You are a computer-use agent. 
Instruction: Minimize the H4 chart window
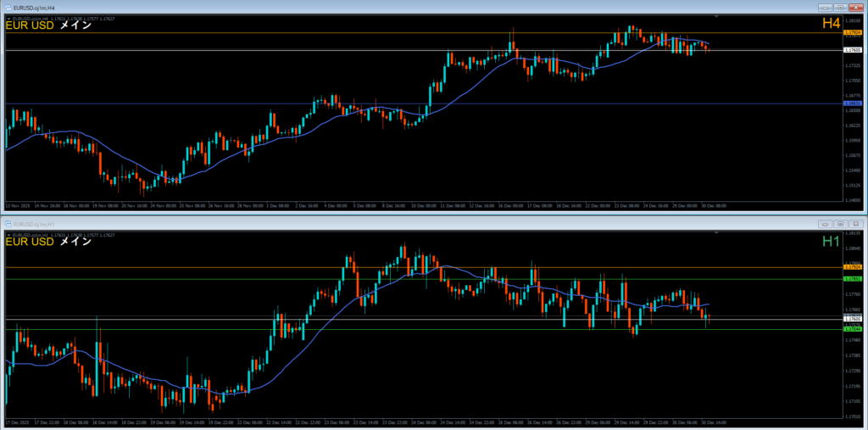[825, 6]
